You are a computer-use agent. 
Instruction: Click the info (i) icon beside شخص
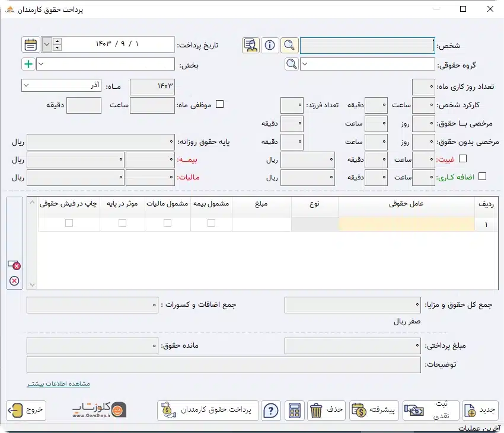click(x=270, y=45)
